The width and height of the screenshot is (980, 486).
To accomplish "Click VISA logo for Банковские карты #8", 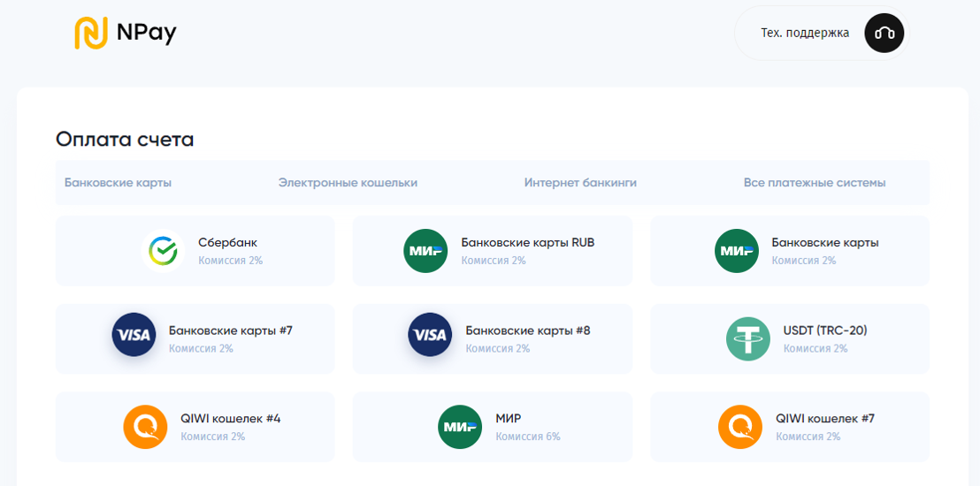I will (430, 335).
